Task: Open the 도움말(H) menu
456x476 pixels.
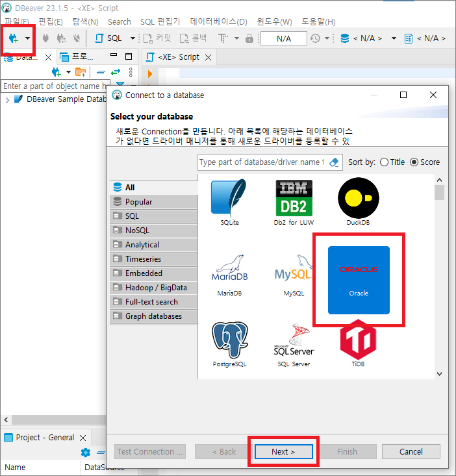Action: coord(318,22)
